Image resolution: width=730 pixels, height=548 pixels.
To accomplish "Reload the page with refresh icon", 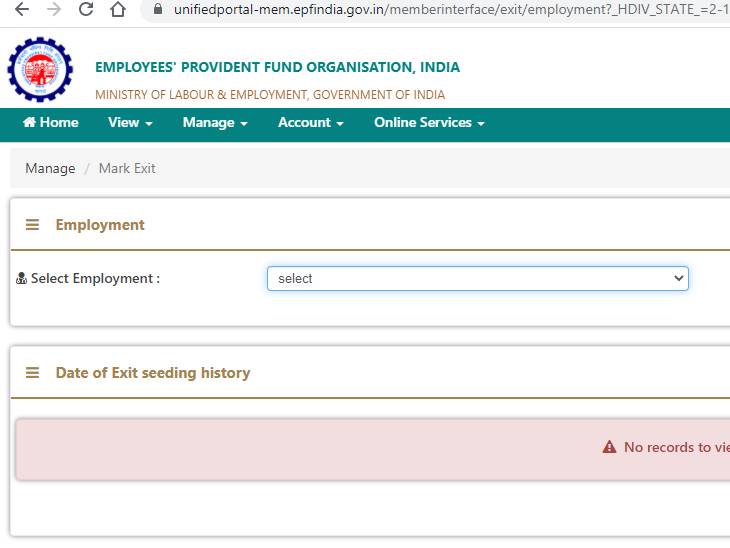I will point(86,9).
